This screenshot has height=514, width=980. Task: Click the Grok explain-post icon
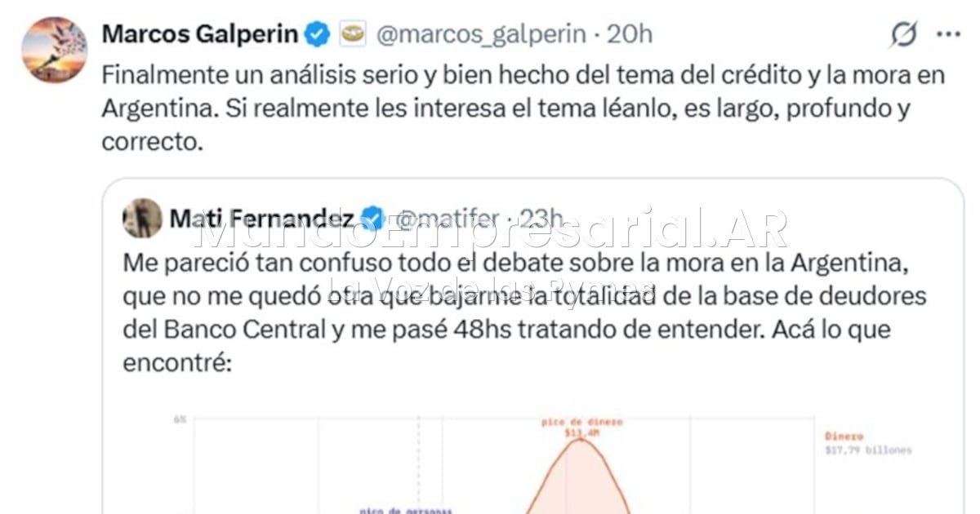click(x=903, y=34)
